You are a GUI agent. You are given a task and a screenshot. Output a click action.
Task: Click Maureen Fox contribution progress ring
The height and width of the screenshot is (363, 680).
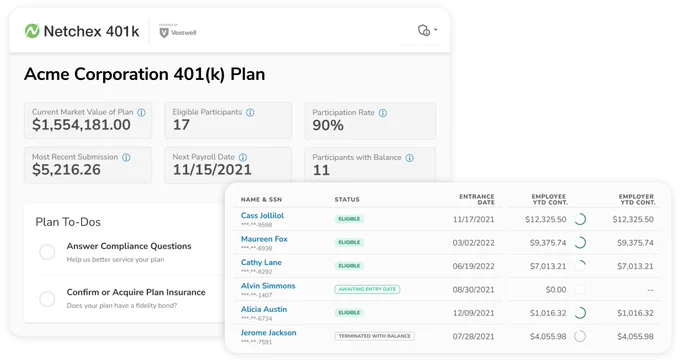point(580,243)
